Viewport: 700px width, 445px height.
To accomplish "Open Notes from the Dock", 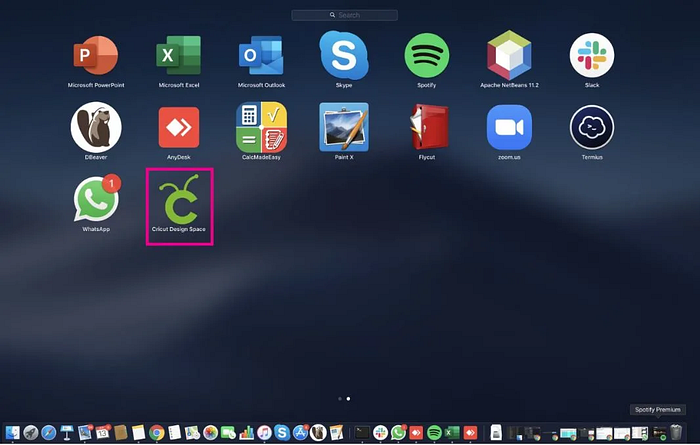I will point(138,433).
